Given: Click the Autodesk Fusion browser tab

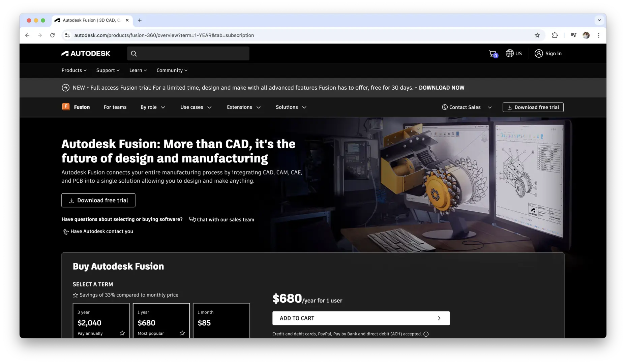Looking at the screenshot, I should [x=92, y=20].
